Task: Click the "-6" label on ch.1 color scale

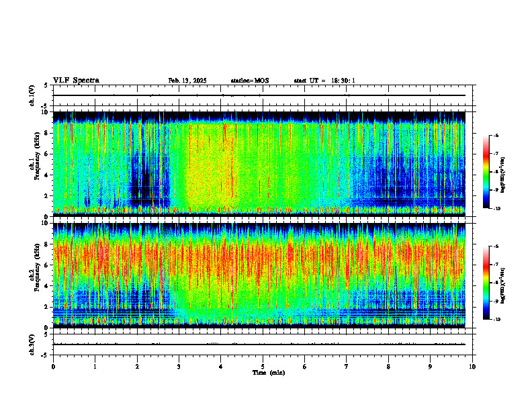Action: tap(496, 135)
